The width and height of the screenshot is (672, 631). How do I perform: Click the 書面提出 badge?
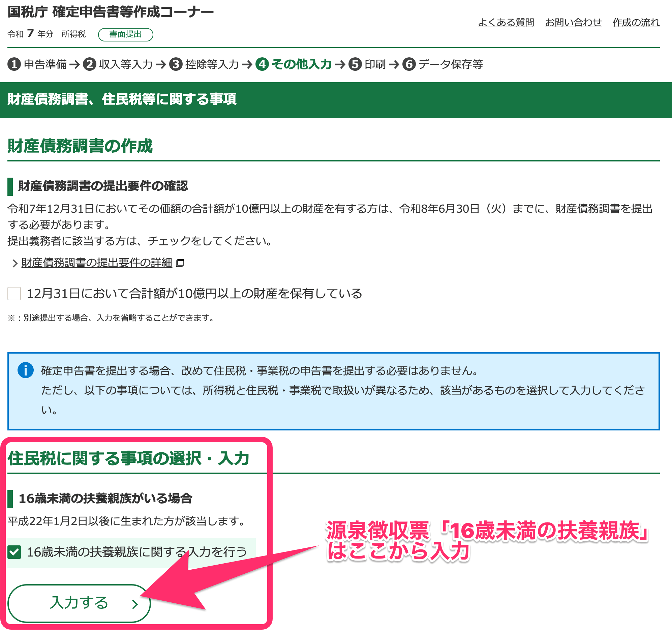[125, 34]
